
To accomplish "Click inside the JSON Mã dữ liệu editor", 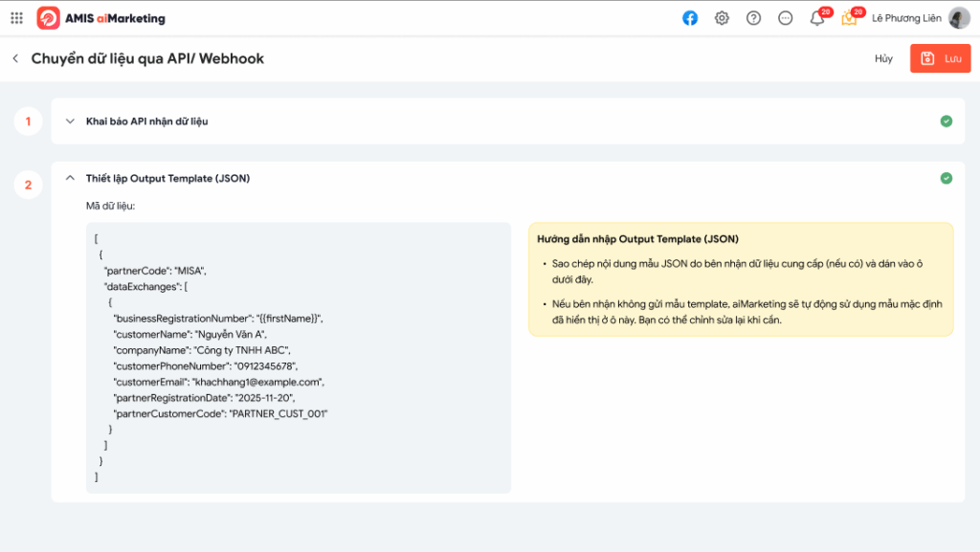I will click(299, 358).
